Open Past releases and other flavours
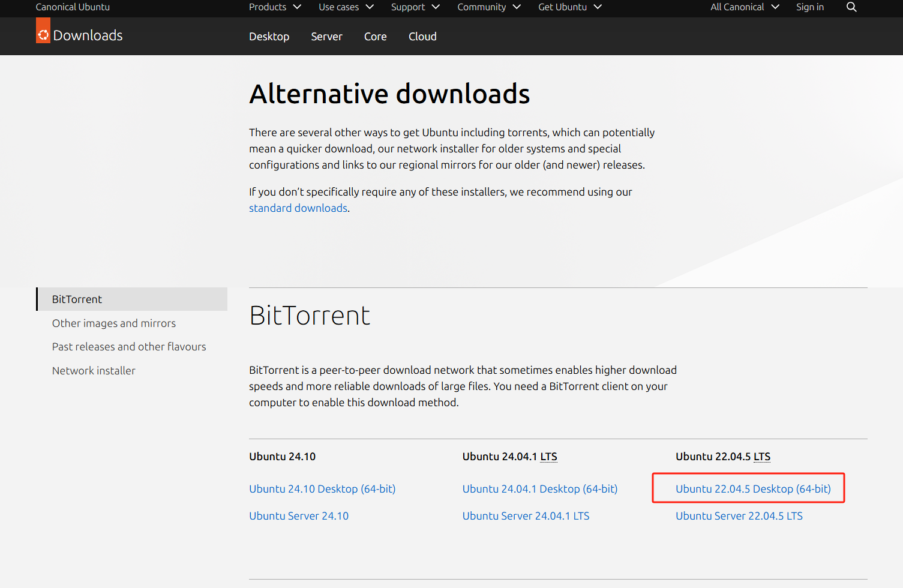 pos(129,347)
